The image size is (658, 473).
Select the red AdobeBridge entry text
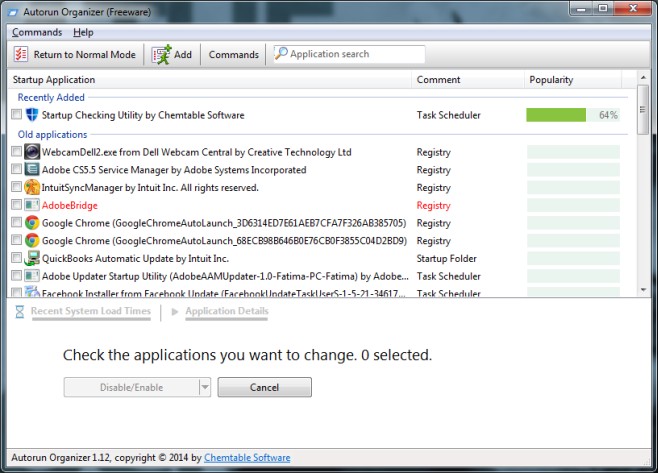click(x=70, y=205)
